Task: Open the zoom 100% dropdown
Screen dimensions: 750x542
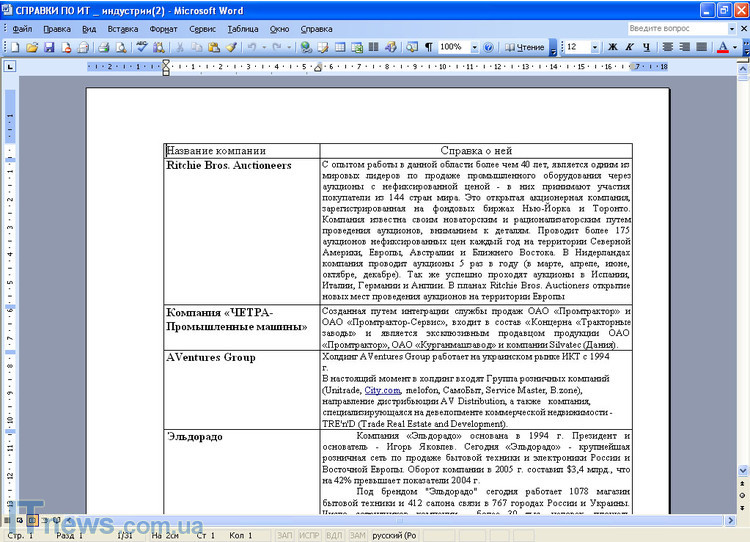Action: [x=474, y=47]
